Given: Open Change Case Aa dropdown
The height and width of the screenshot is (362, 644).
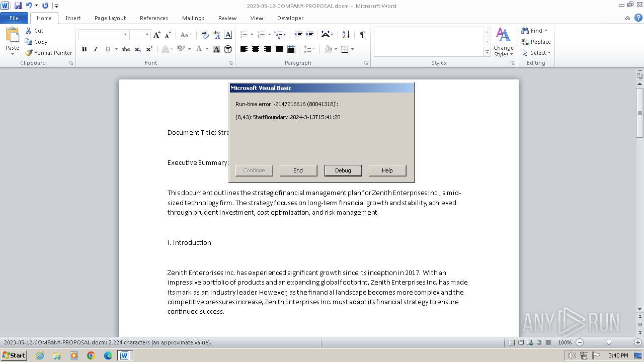Looking at the screenshot, I should (x=186, y=35).
